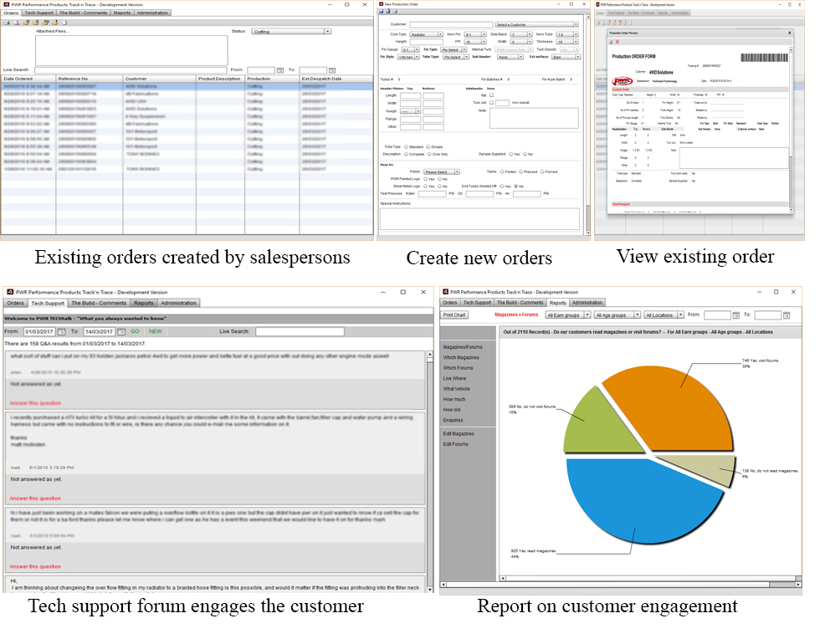Image resolution: width=820 pixels, height=644 pixels.
Task: Click the Print Chart button
Action: [x=454, y=315]
